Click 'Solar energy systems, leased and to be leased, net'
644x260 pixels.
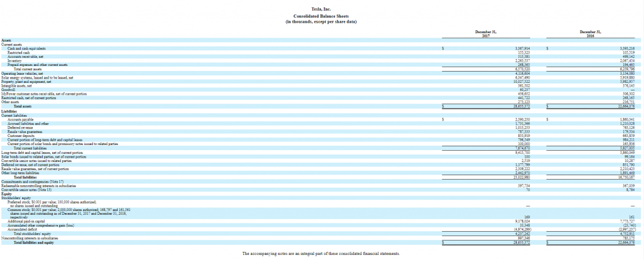tap(37, 77)
